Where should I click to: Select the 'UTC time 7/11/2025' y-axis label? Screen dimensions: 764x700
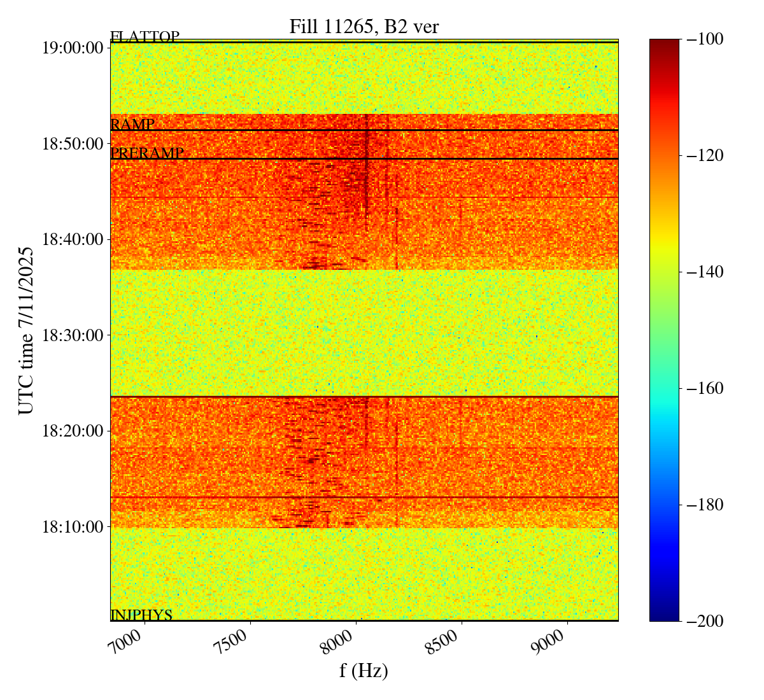[26, 330]
